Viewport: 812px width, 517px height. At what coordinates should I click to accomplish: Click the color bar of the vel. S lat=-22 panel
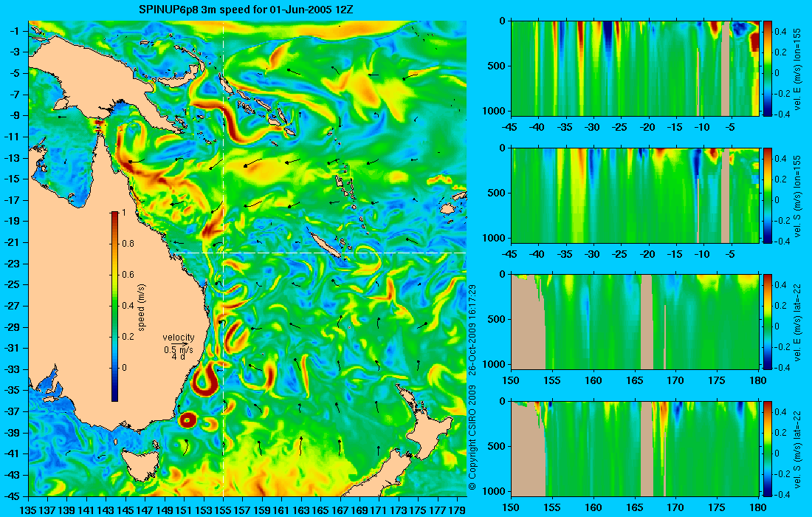[x=768, y=448]
